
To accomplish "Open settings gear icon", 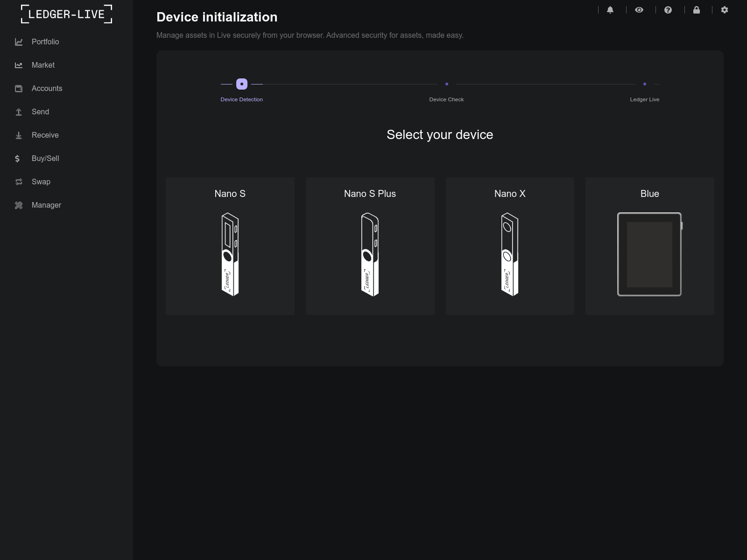I will (x=725, y=10).
